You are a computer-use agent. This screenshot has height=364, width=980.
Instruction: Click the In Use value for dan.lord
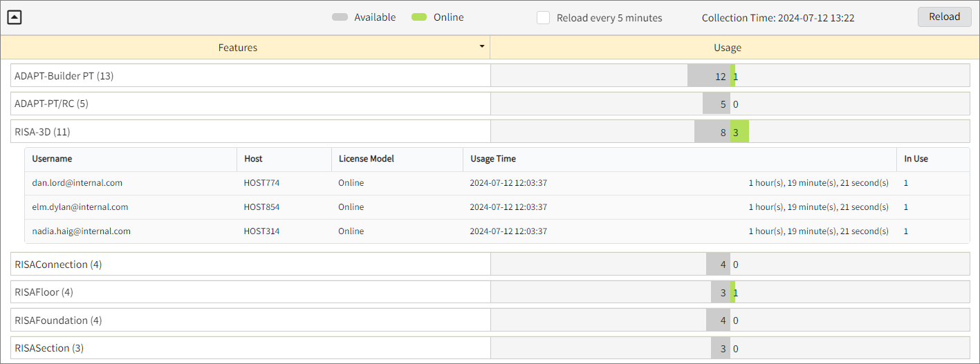(906, 183)
